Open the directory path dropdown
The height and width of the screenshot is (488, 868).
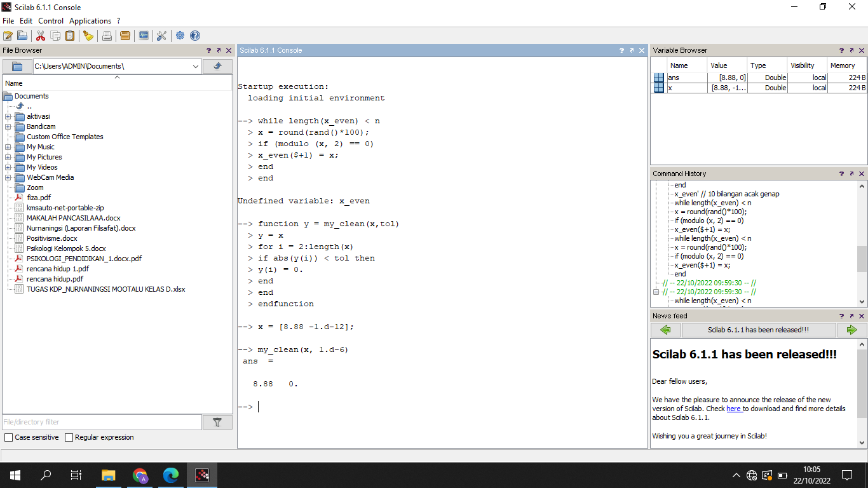[196, 66]
